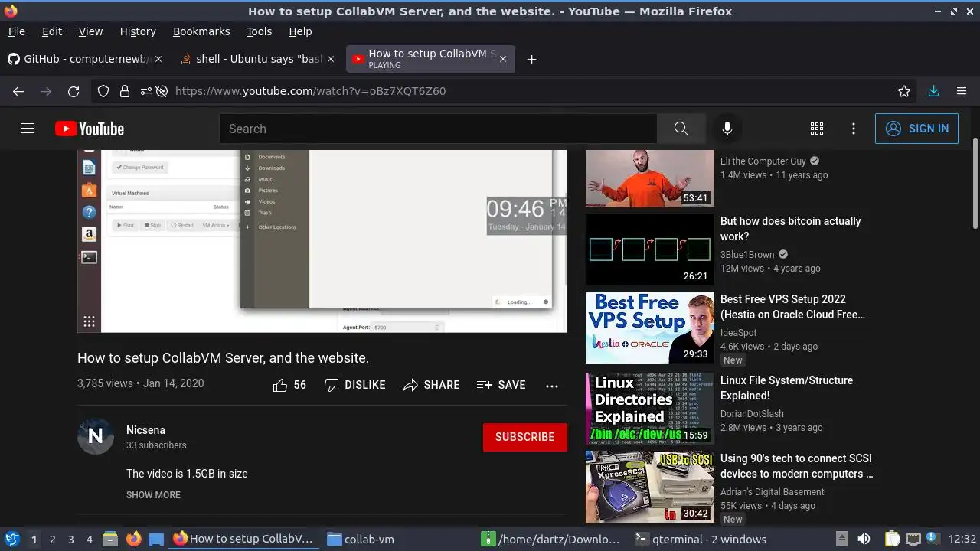Open the tracking protection shield icon
The height and width of the screenshot is (551, 980).
point(103,91)
